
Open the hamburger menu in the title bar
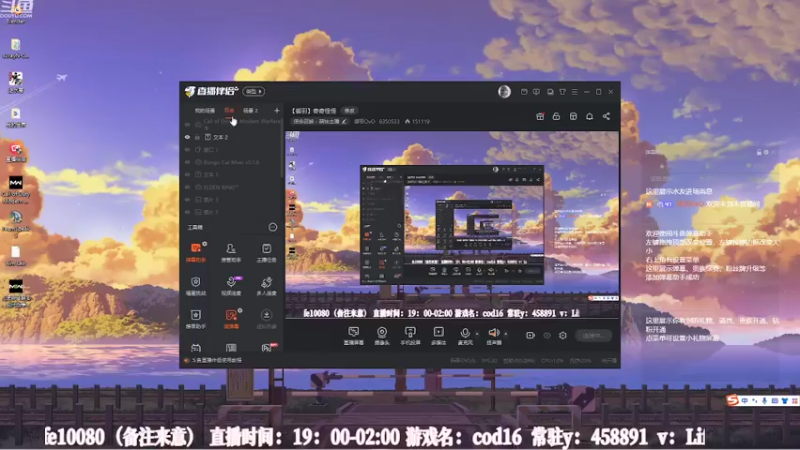574,92
